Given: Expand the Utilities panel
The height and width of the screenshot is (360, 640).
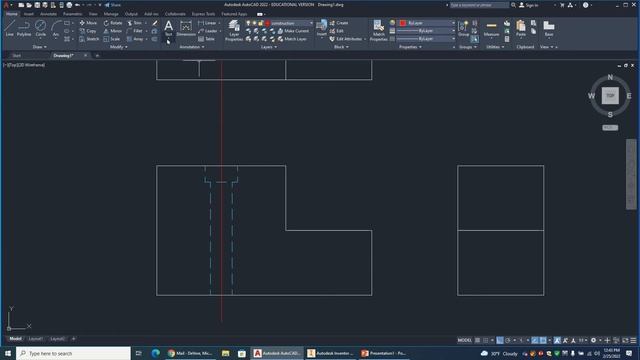Looking at the screenshot, I should [495, 47].
